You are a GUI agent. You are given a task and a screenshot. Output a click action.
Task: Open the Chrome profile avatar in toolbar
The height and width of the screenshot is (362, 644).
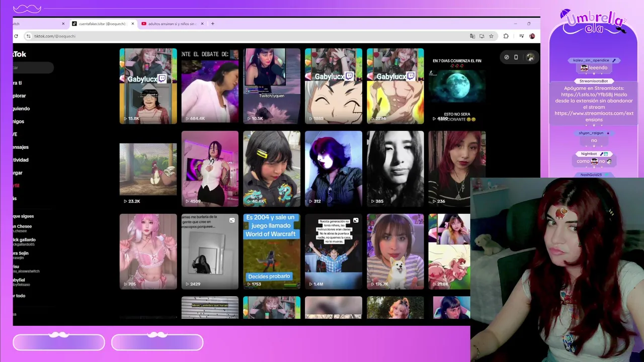pyautogui.click(x=532, y=36)
